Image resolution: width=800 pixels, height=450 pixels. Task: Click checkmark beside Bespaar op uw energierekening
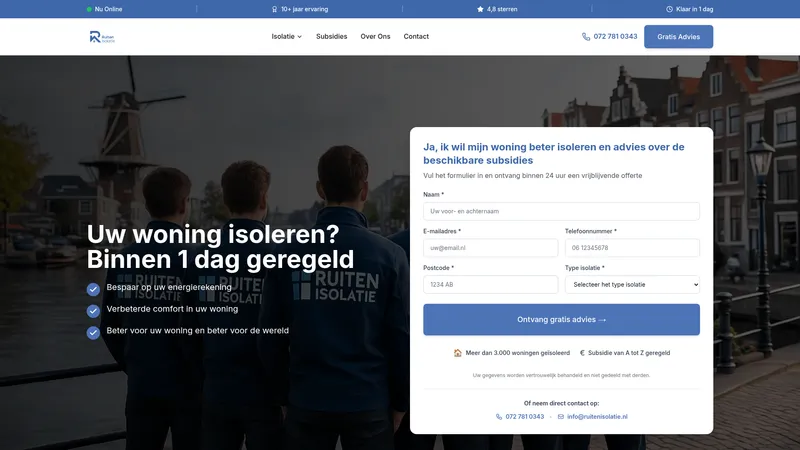[x=93, y=289]
